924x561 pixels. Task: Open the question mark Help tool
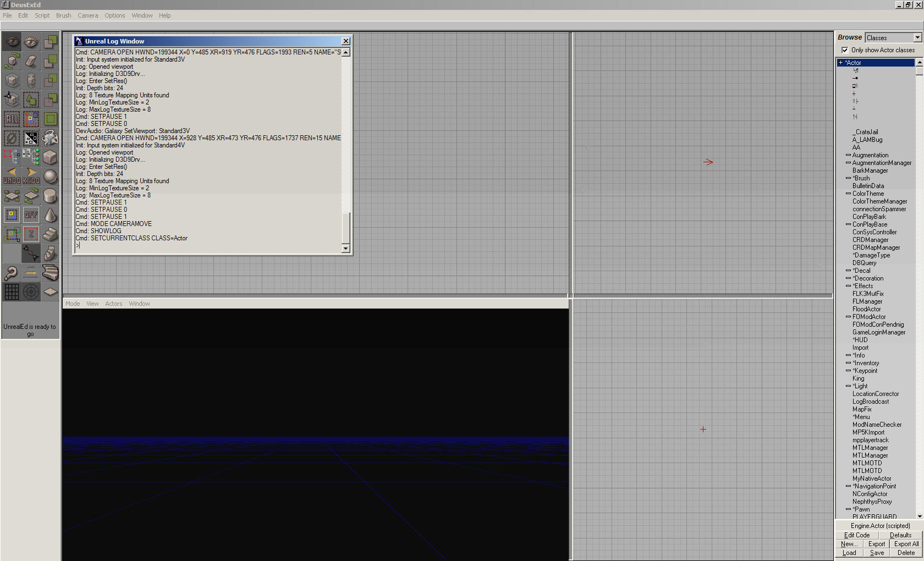(x=12, y=273)
